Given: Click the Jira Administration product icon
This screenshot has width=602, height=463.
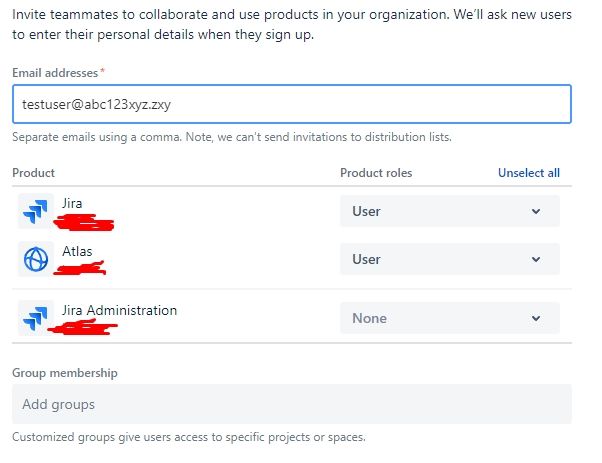Looking at the screenshot, I should pyautogui.click(x=35, y=318).
